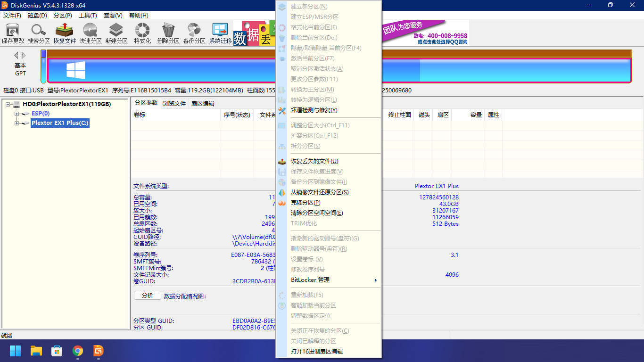Launch the 系统迁移 (System Migration) tool

coord(220,33)
